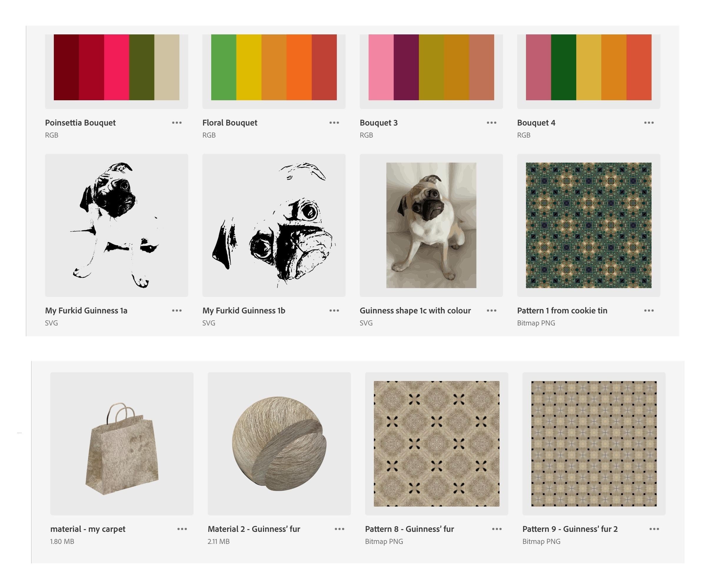The image size is (706, 588).
Task: Open more options for Floral Bouquet
Action: 334,123
